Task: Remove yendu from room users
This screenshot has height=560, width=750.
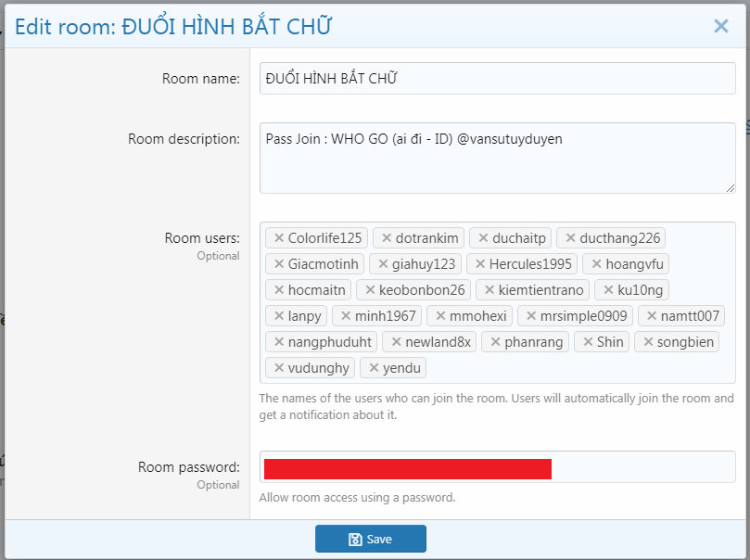Action: click(374, 368)
